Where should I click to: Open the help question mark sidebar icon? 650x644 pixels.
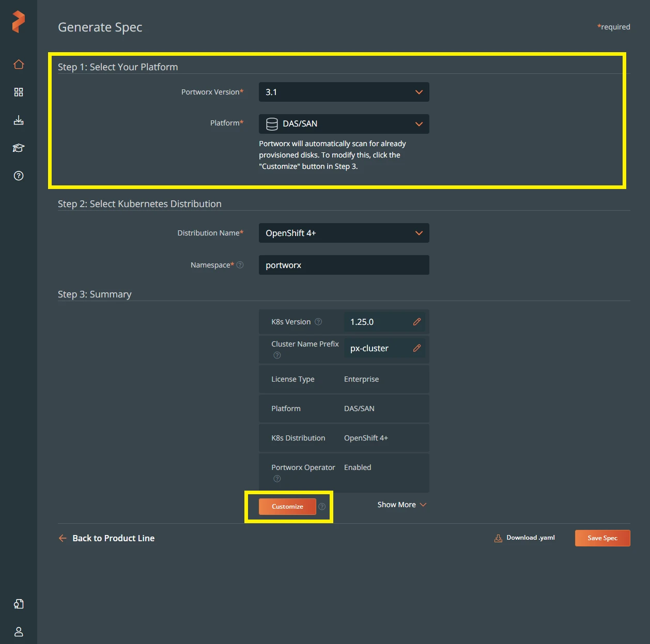point(19,176)
